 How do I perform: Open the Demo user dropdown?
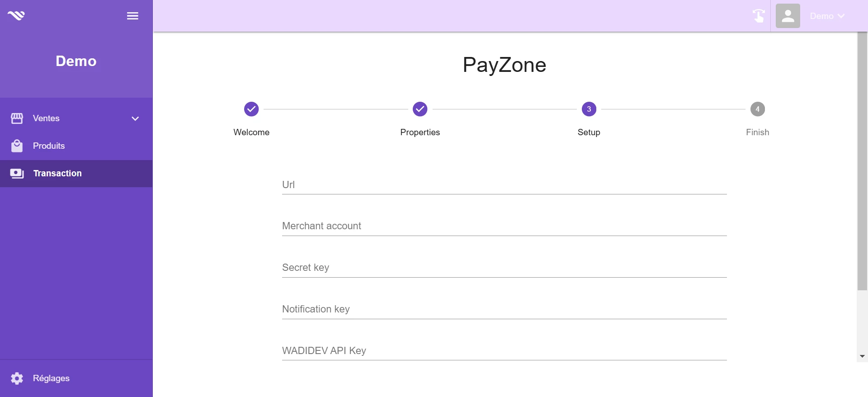point(827,16)
